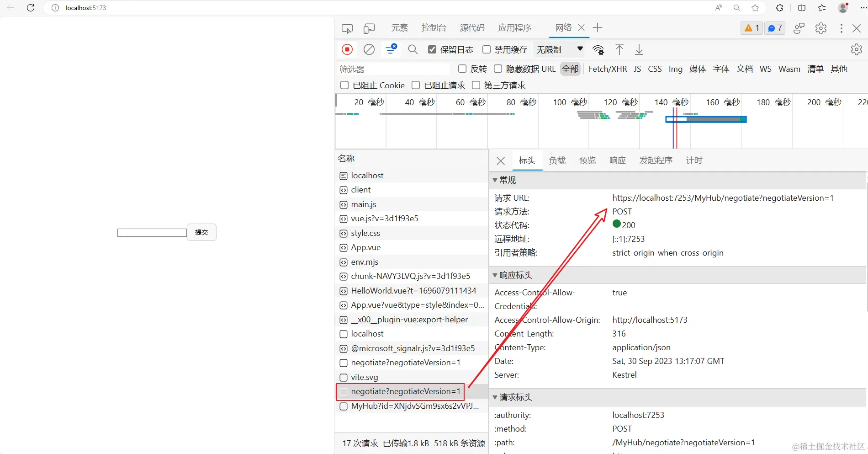
Task: Click the browser refresh icon
Action: point(31,8)
